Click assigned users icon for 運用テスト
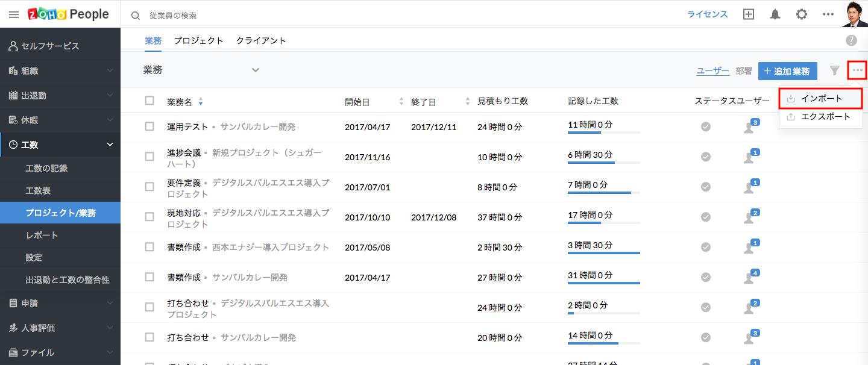 tap(749, 127)
